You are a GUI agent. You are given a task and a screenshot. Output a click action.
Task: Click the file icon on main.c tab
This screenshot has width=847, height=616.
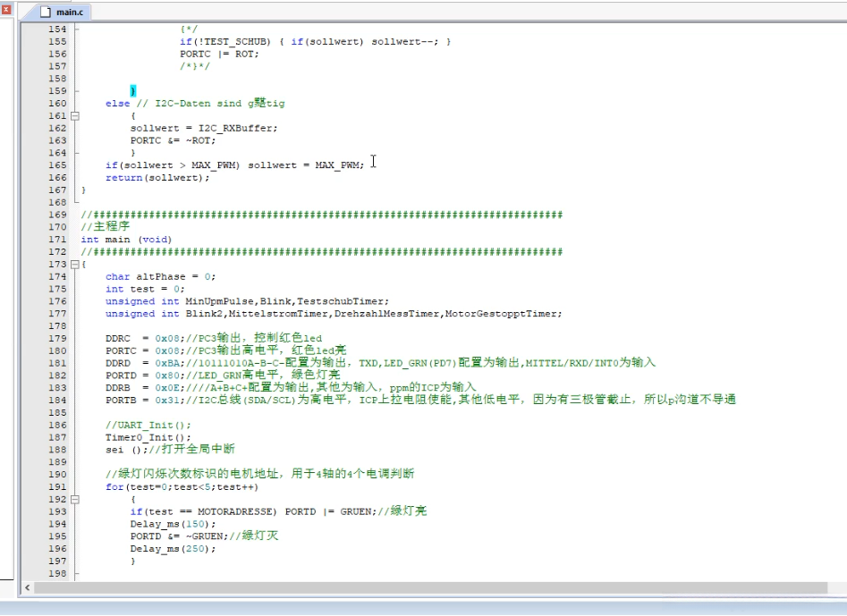(47, 12)
